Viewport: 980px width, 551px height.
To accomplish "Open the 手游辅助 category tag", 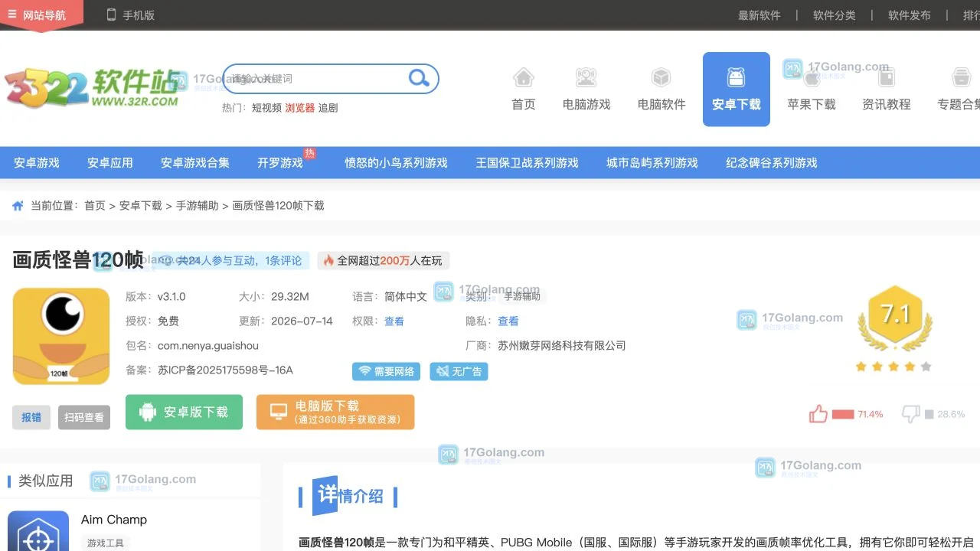I will [x=522, y=297].
